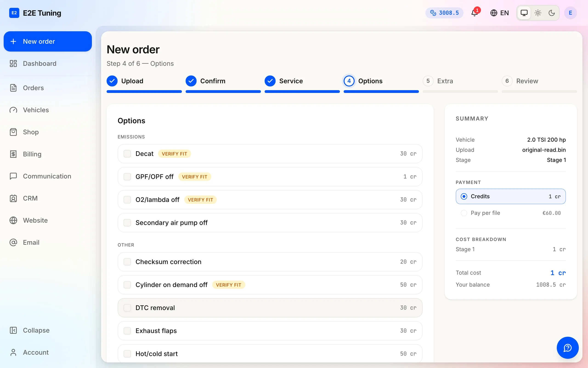Click the 3008.5 credits balance pill
The height and width of the screenshot is (368, 588).
(x=444, y=13)
